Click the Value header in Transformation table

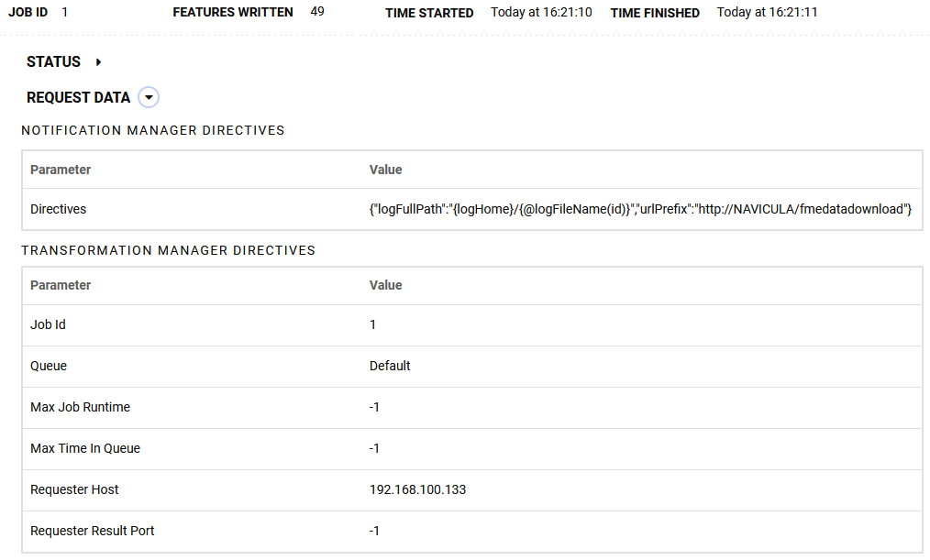385,285
